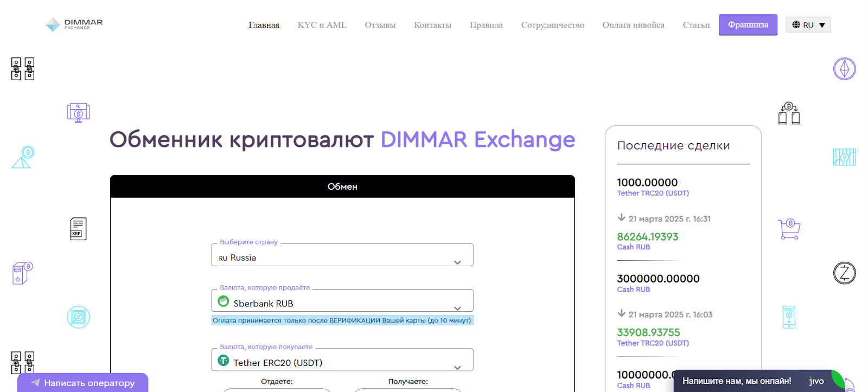This screenshot has height=392, width=868.
Task: Click the globe icon in language selector
Action: pos(796,24)
